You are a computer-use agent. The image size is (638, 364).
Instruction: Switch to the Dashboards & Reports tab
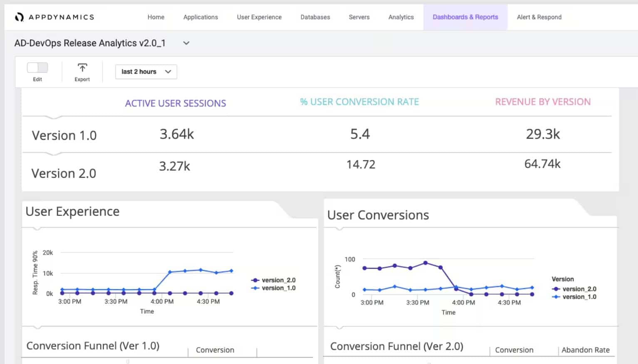[465, 17]
